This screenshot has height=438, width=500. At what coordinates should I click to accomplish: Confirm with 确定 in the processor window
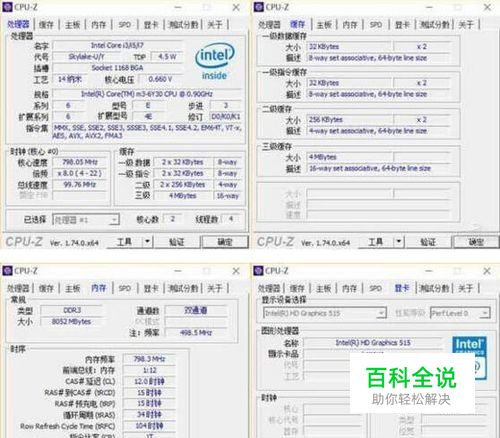(225, 242)
